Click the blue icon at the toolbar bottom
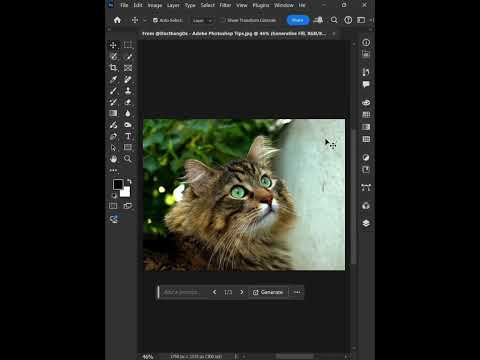This screenshot has width=480, height=360. click(114, 219)
